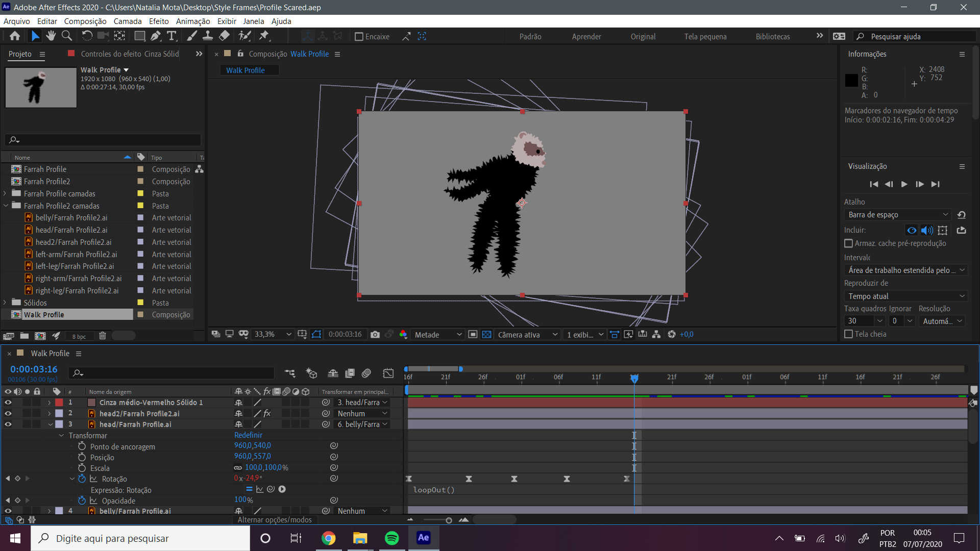This screenshot has width=980, height=551.
Task: Open Spotify from the taskbar
Action: click(391, 538)
